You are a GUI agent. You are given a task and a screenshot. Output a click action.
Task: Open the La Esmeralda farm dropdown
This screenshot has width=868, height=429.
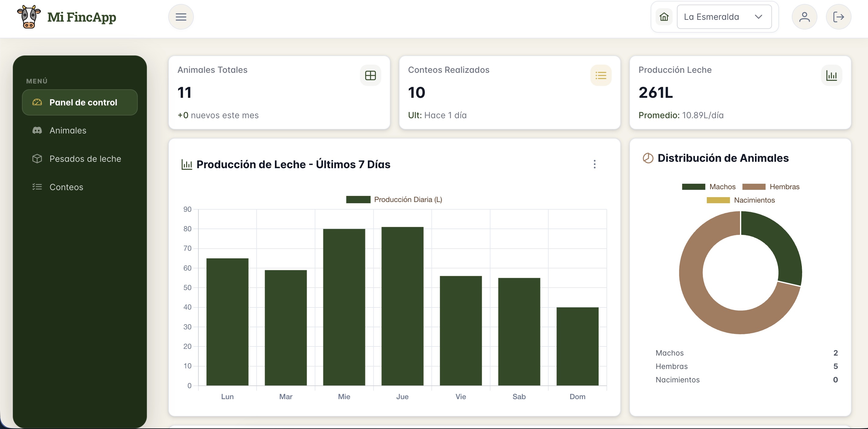pos(724,16)
